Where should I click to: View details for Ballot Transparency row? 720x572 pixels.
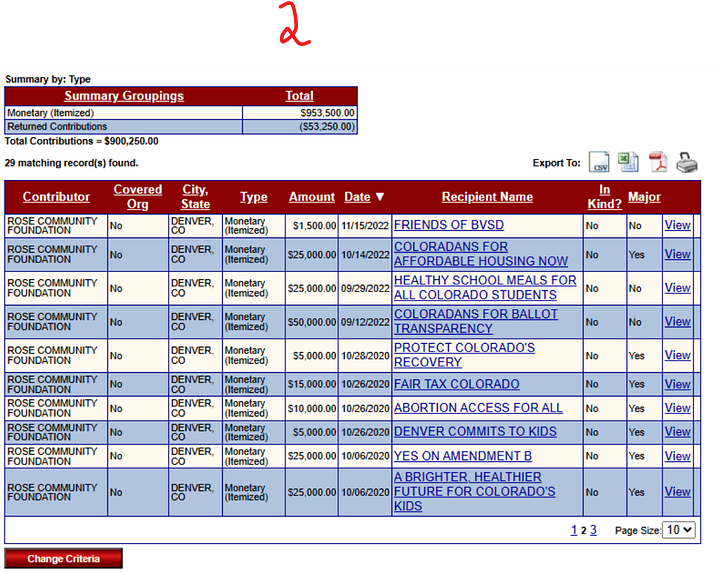677,321
